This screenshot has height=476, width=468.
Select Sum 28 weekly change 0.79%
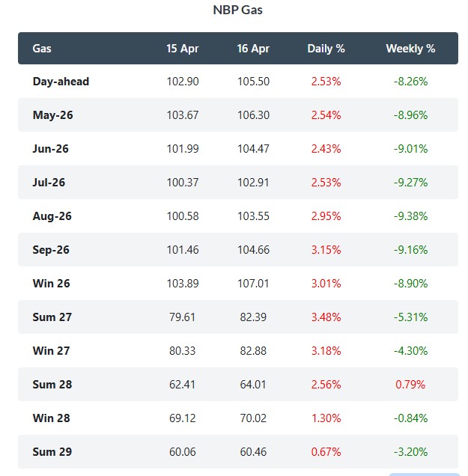[x=410, y=385]
